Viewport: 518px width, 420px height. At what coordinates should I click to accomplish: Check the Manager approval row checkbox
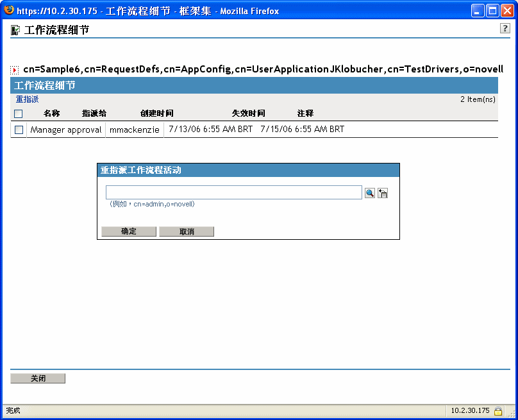[19, 129]
